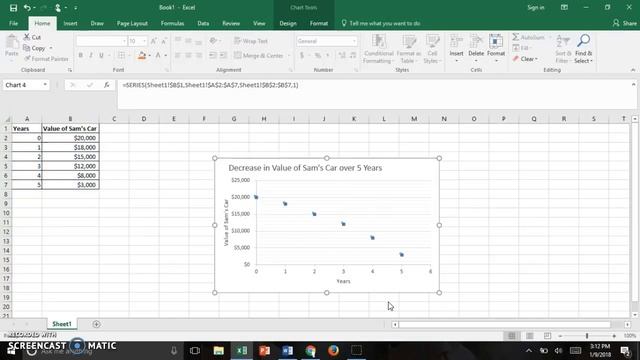Viewport: 640px width, 360px height.
Task: Open Cell Styles gallery
Action: pyautogui.click(x=432, y=49)
